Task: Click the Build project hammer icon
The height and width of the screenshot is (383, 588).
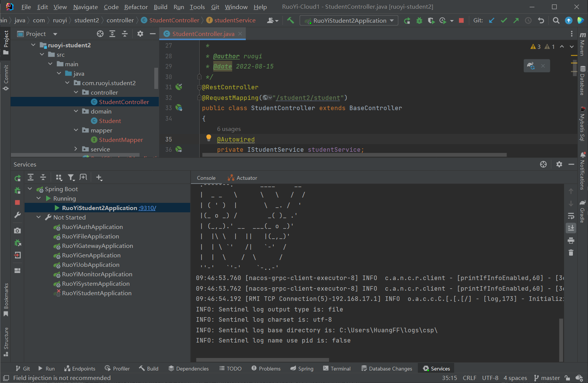Action: [290, 20]
